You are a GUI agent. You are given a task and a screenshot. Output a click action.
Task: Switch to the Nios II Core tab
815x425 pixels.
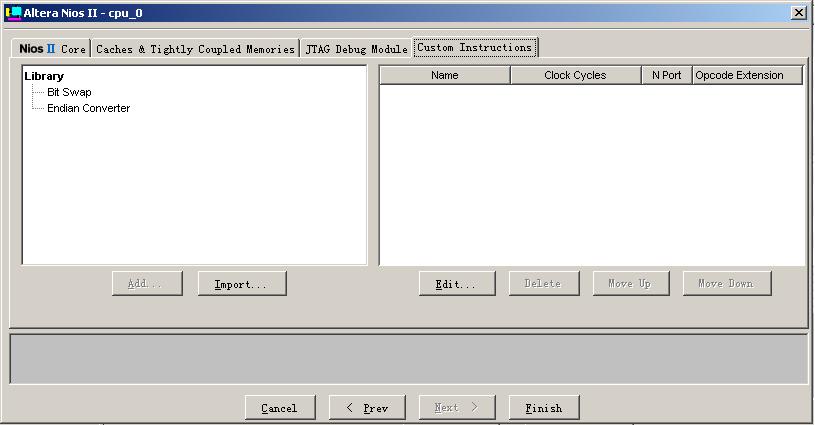point(52,49)
